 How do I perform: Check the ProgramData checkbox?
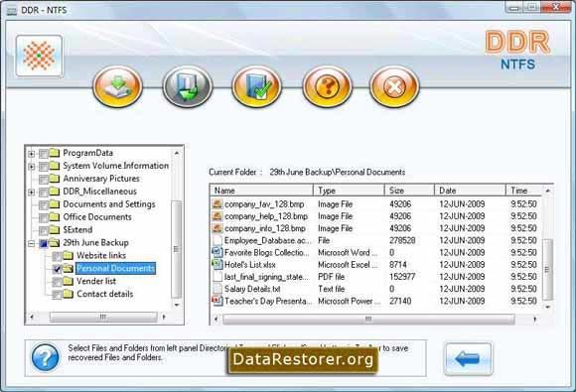(x=44, y=154)
